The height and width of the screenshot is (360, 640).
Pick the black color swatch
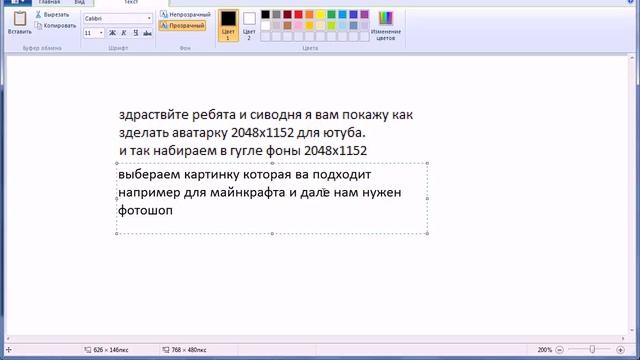[x=265, y=15]
